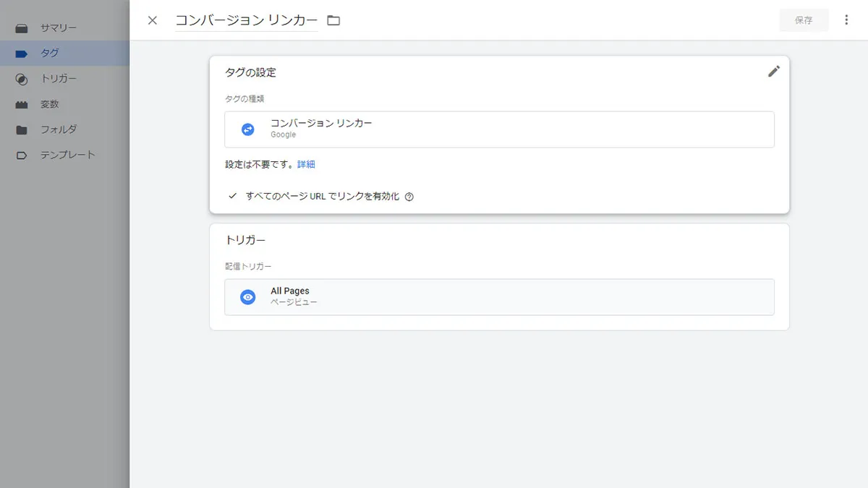This screenshot has width=868, height=488.
Task: Switch to the トリガー navigation entry
Action: 48,78
